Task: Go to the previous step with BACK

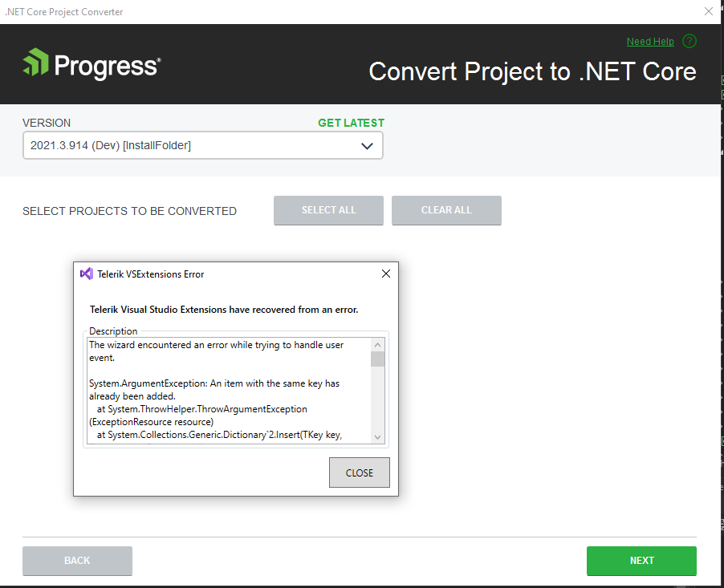Action: pos(77,561)
